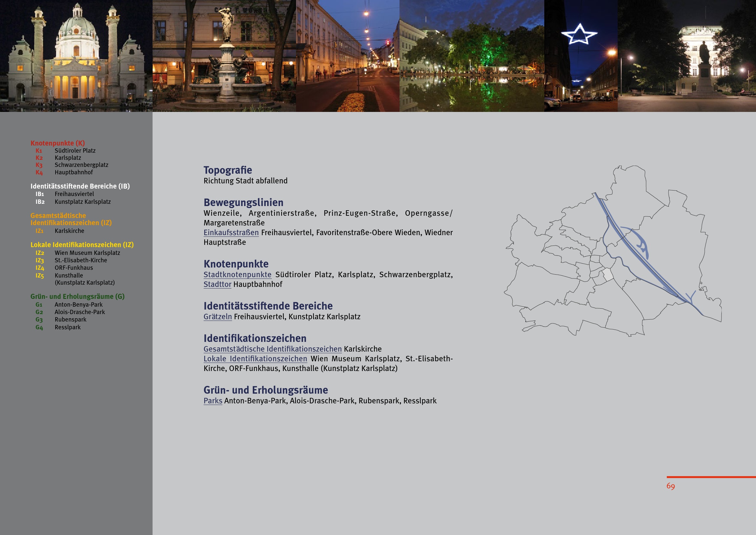Click page number 69
Viewport: 756px width, 535px height.
[x=670, y=486]
